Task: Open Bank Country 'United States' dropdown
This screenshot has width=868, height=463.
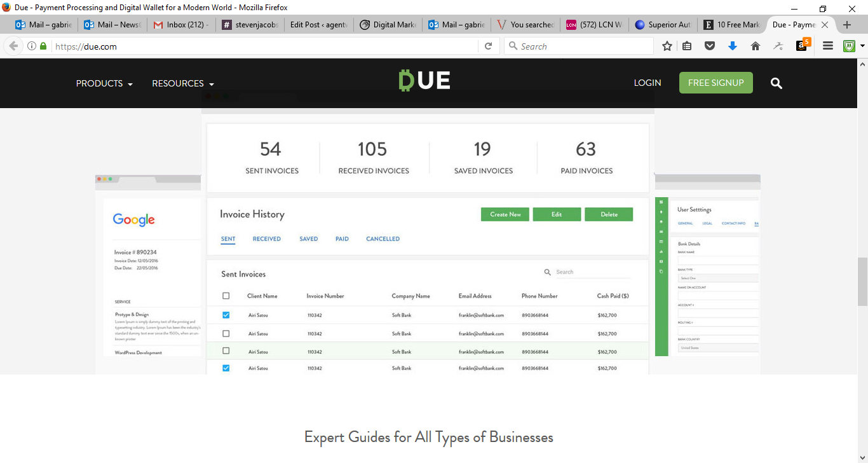Action: click(x=718, y=348)
